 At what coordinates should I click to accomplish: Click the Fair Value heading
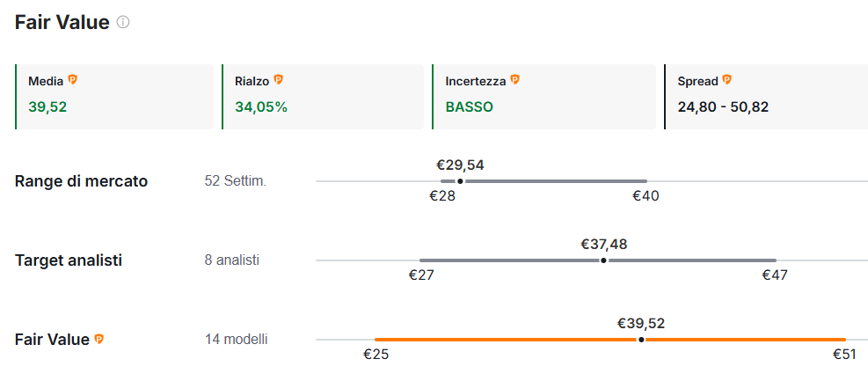click(x=62, y=23)
